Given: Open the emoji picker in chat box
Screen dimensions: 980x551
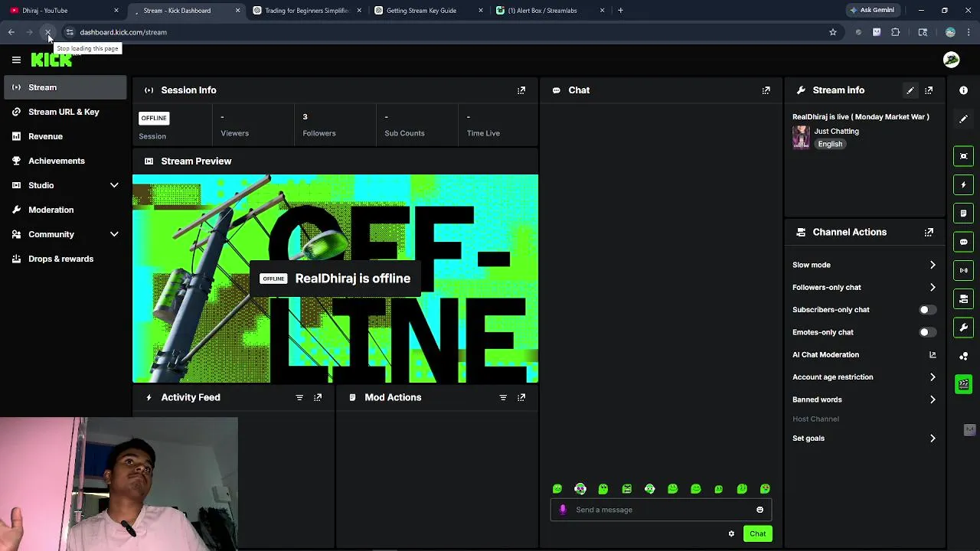Looking at the screenshot, I should 759,510.
